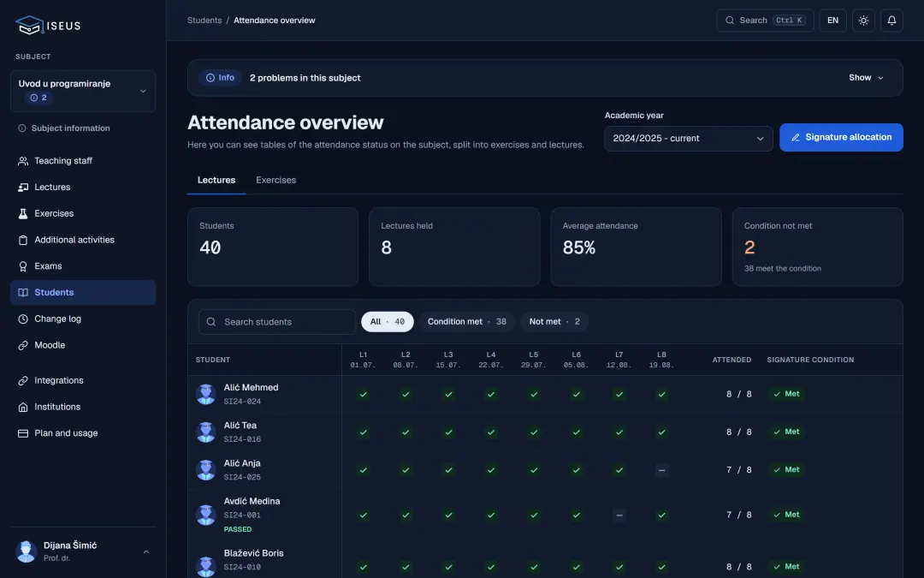Open Institutions in sidebar
The width and height of the screenshot is (924, 578).
point(83,407)
